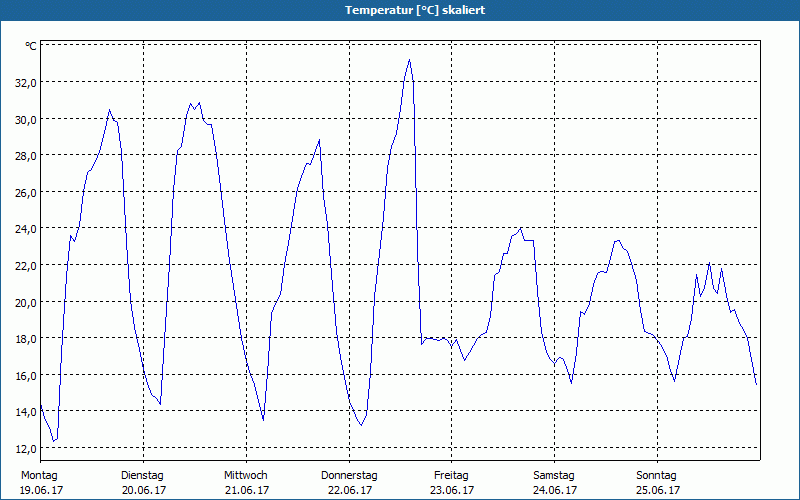Click the 12,0 y-axis label
The height and width of the screenshot is (500, 800).
[26, 448]
